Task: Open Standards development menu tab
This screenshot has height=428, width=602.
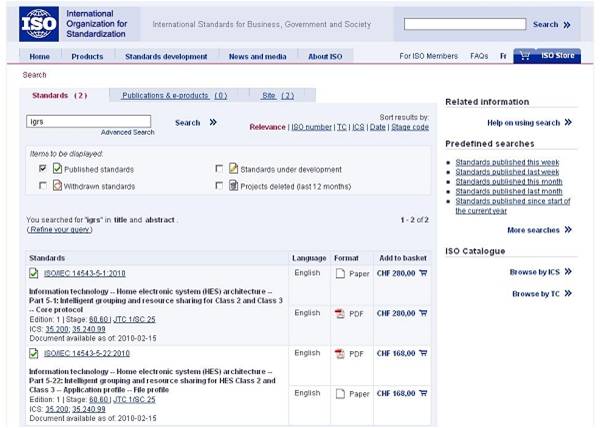Action: point(166,56)
